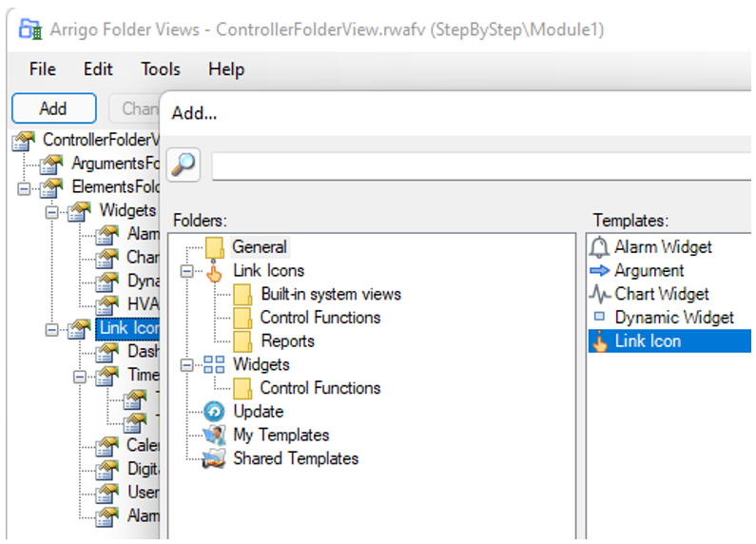
Task: Select the General folder icon
Action: pos(215,247)
